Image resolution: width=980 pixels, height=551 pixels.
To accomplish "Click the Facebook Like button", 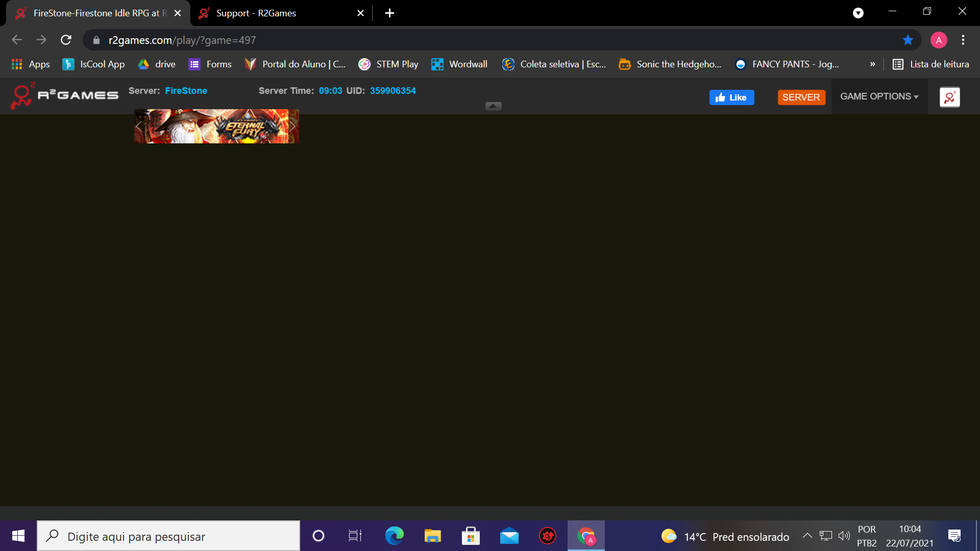I will pyautogui.click(x=731, y=97).
